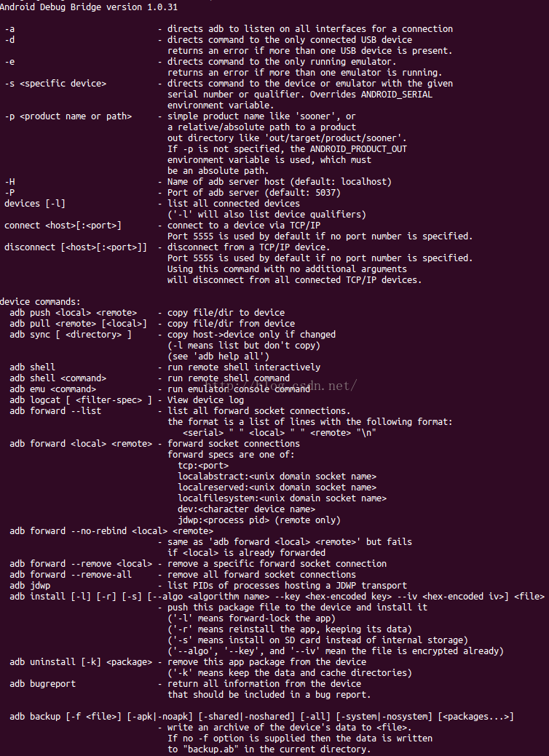Viewport: 549px width, 756px height.
Task: Click the '-p <product name or path>' option
Action: (68, 116)
